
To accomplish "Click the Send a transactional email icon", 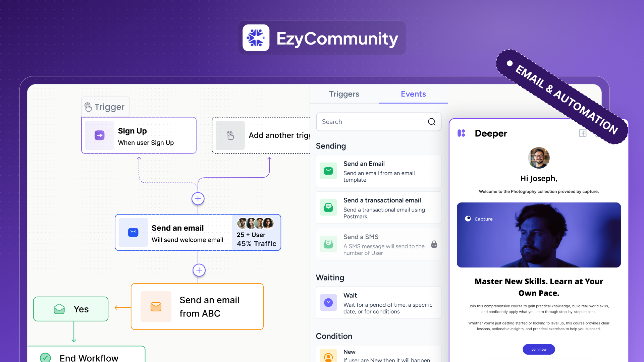I will click(x=328, y=207).
